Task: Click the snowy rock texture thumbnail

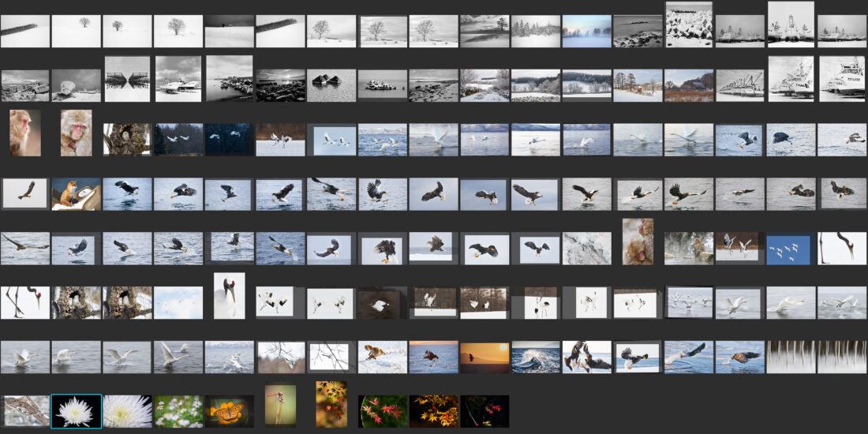Action: [x=587, y=248]
